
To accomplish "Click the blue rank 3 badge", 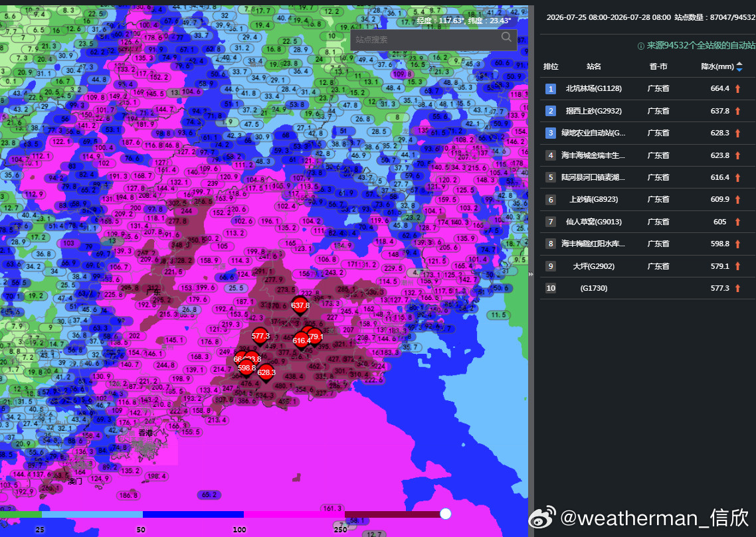I will point(551,133).
